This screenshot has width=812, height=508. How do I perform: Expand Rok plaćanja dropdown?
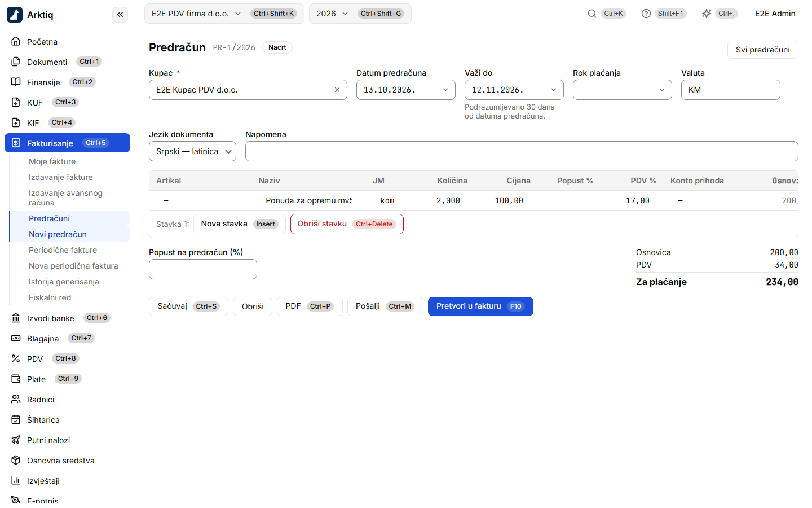(623, 90)
